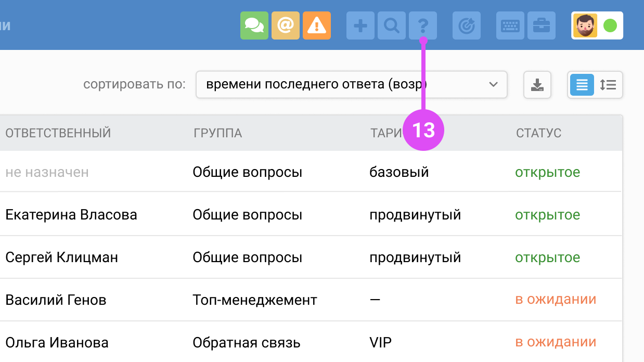Open the sort order dropdown

(x=351, y=84)
